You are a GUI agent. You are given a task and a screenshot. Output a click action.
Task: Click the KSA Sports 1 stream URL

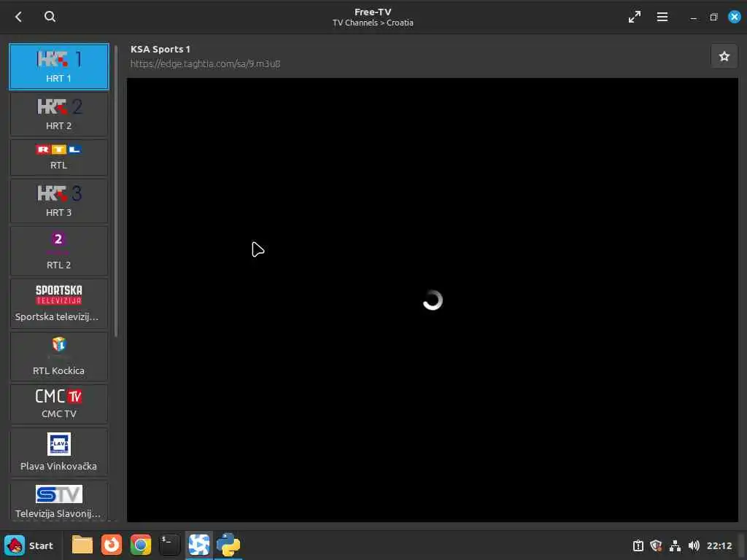pyautogui.click(x=205, y=64)
